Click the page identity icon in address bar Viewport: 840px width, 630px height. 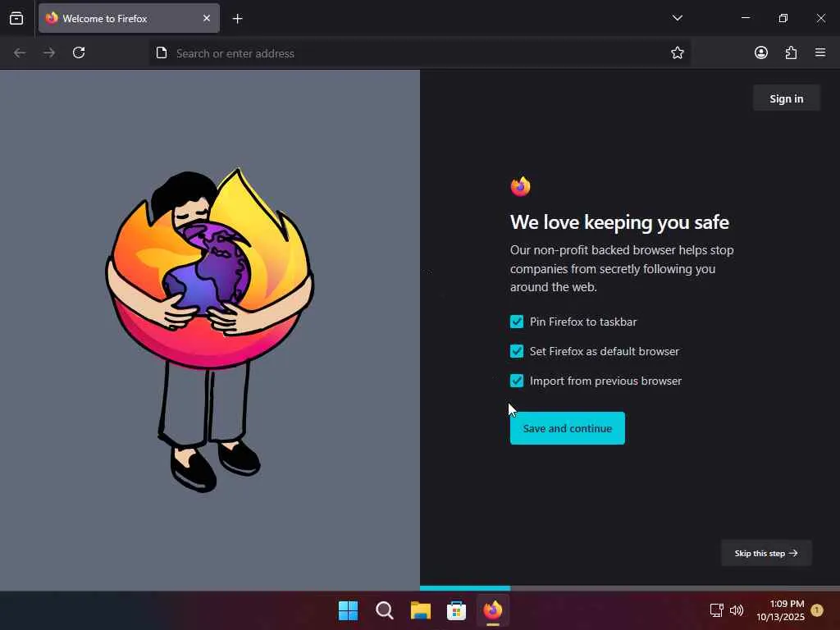coord(162,52)
